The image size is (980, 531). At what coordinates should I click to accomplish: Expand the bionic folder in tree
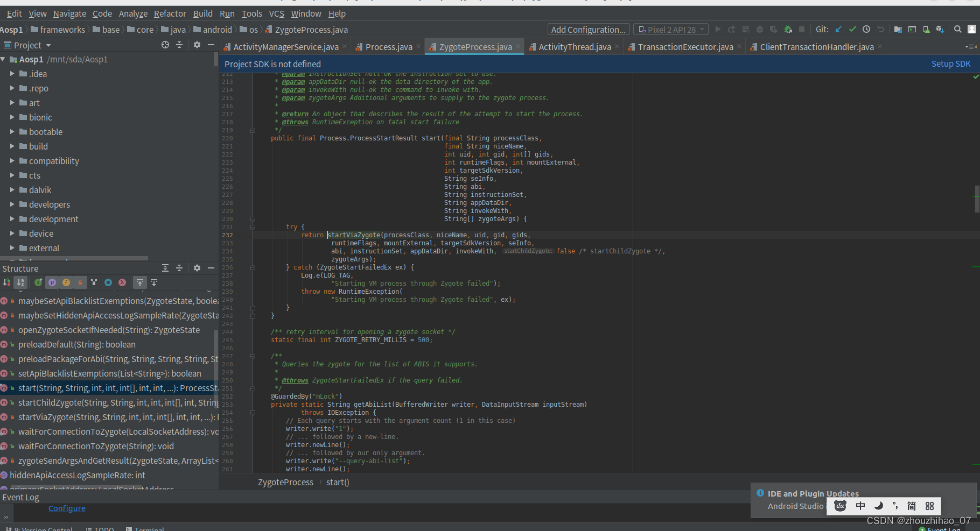click(x=12, y=117)
